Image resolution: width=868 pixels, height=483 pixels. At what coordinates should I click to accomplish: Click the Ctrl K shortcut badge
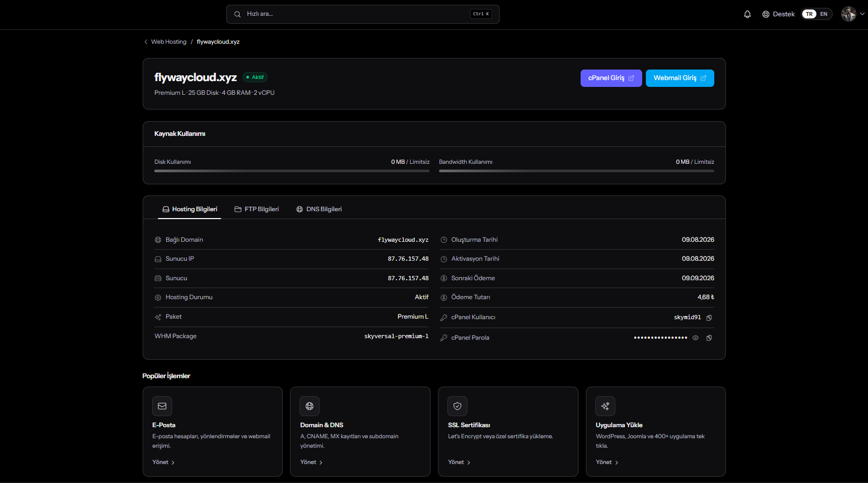tap(481, 14)
